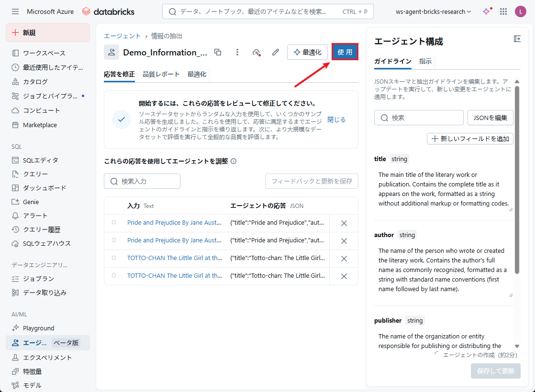
Task: Open the apps grid launcher icon
Action: pyautogui.click(x=503, y=11)
